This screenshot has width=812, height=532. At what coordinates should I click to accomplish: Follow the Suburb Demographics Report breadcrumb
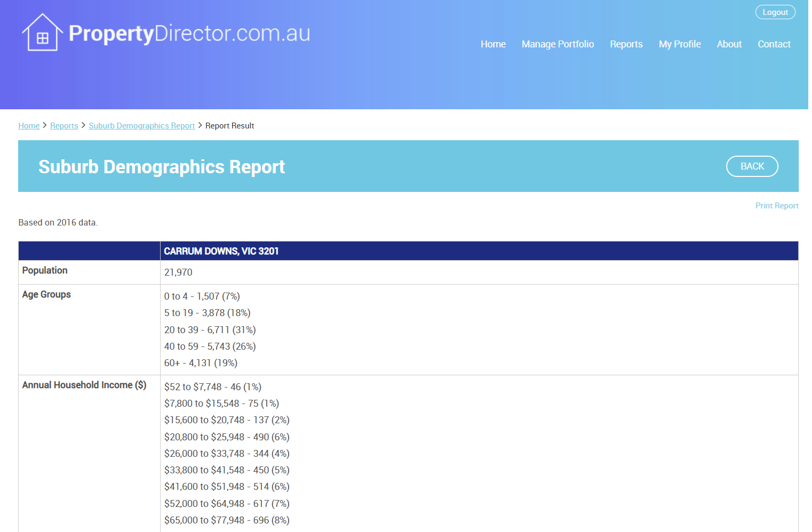tap(141, 126)
